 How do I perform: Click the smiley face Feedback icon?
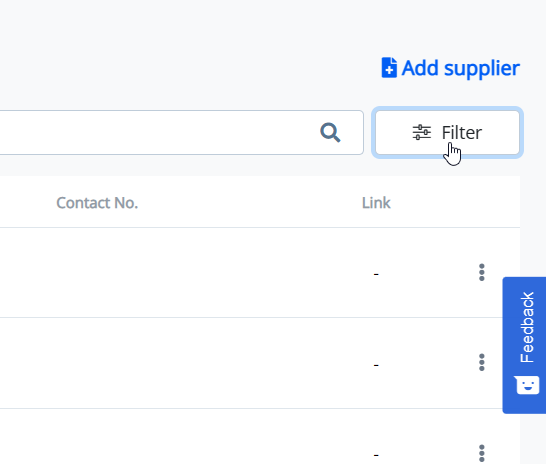pos(527,385)
